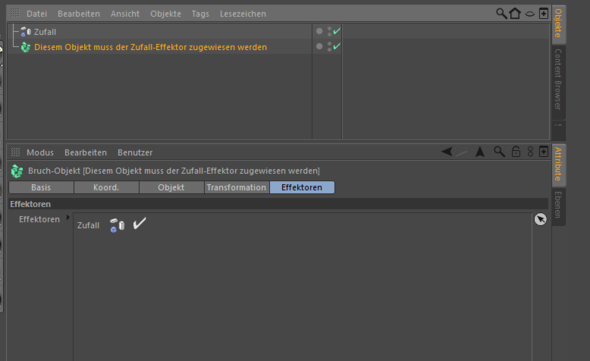Click the green fracture icon in object tree
The image size is (590, 361).
coord(26,47)
